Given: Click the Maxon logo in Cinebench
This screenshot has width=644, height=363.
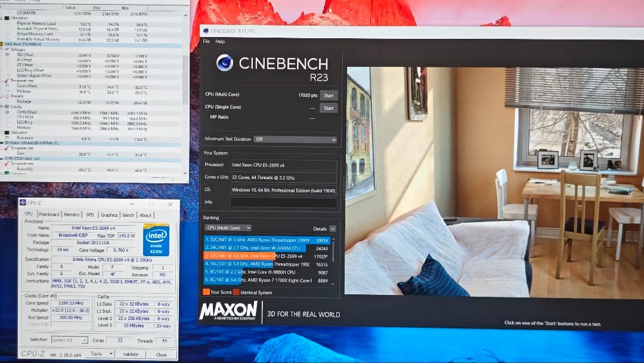Looking at the screenshot, I should point(228,311).
